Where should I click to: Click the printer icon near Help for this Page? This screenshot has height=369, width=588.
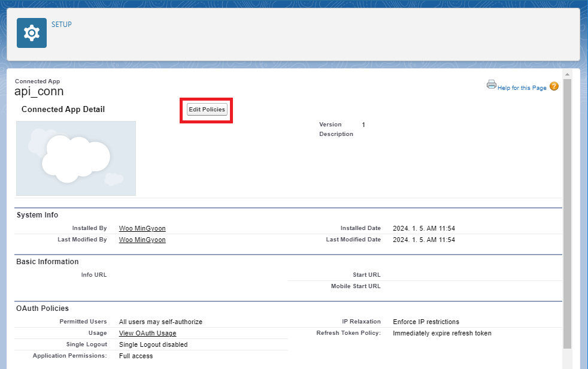492,84
